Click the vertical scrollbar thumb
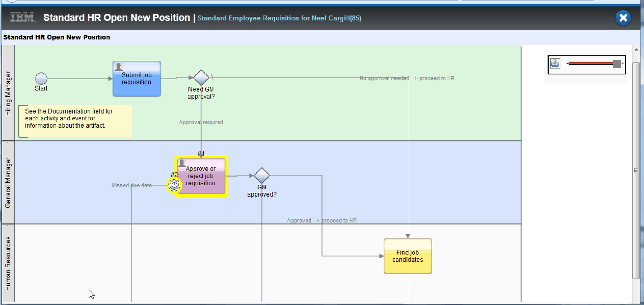 (x=636, y=170)
